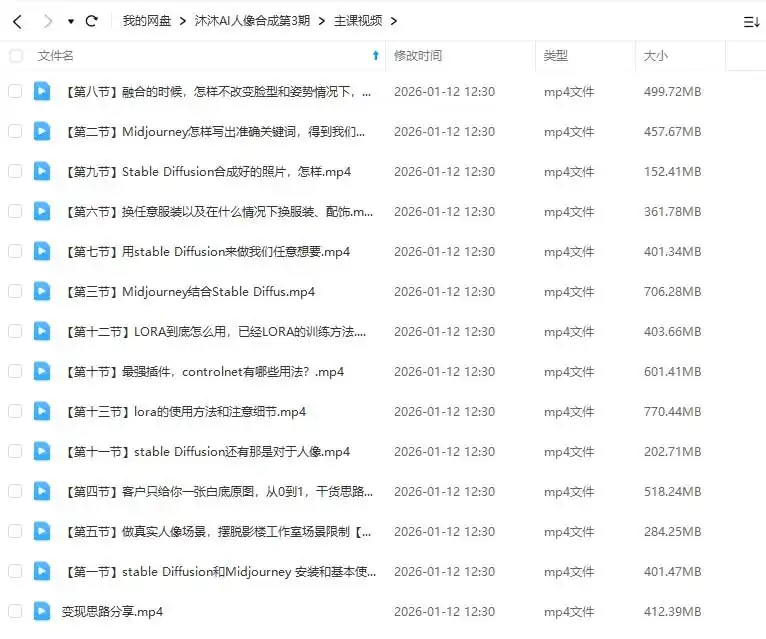Expand the chevron after 沐沐AI人像合成第3期
The height and width of the screenshot is (639, 766).
(321, 21)
